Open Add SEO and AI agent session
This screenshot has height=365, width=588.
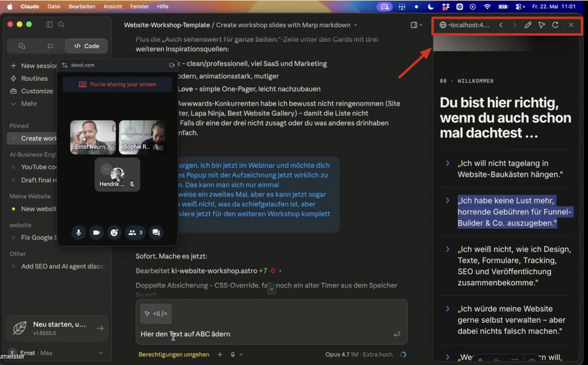(58, 266)
